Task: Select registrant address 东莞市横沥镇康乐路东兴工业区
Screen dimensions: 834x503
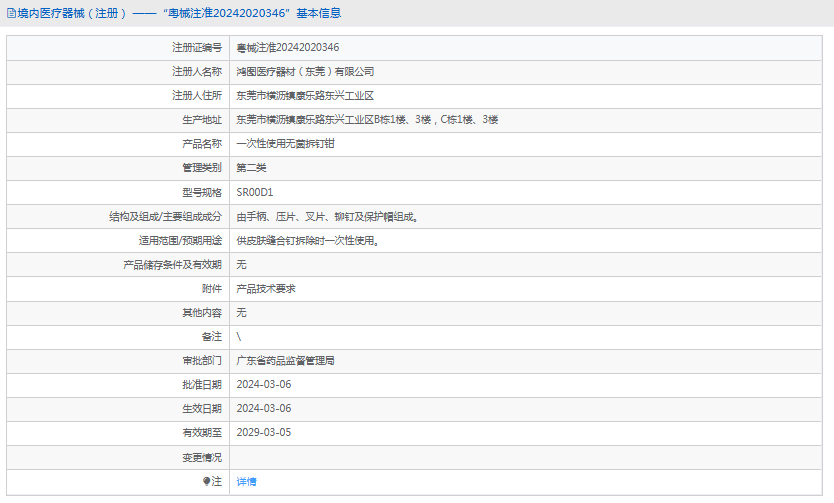Action: coord(305,96)
